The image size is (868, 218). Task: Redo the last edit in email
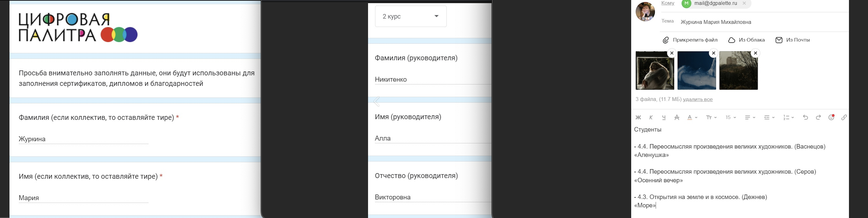click(x=819, y=117)
